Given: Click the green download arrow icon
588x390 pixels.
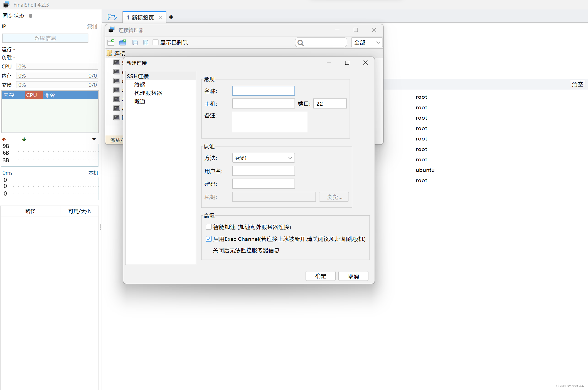Looking at the screenshot, I should [x=24, y=139].
